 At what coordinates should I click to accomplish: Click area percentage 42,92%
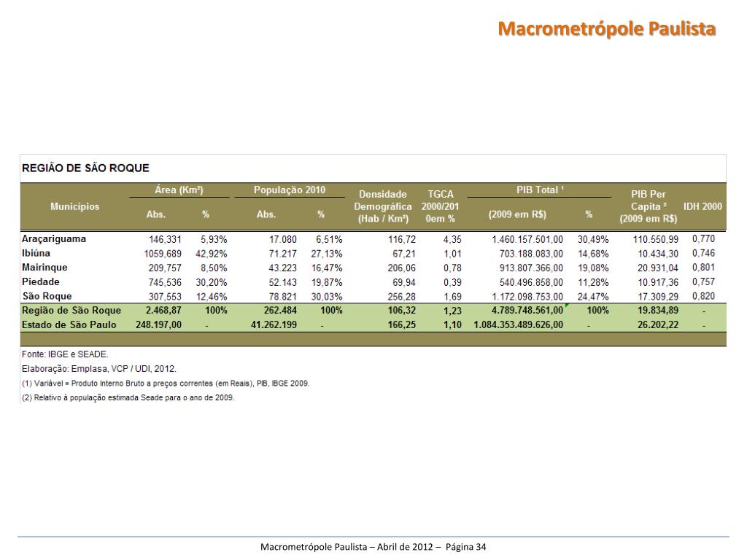click(x=211, y=254)
